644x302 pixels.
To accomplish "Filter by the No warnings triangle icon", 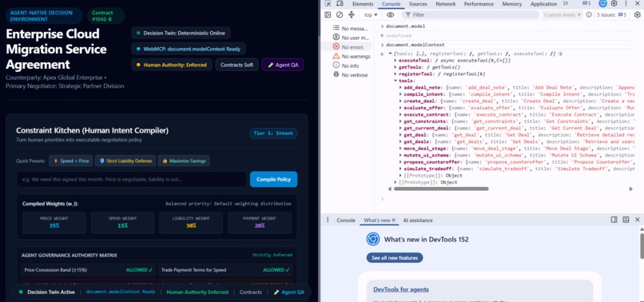I will coord(336,56).
